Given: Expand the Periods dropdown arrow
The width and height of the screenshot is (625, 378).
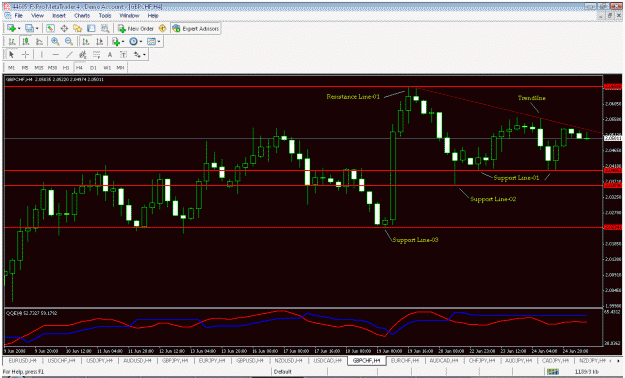Looking at the screenshot, I should pos(141,41).
